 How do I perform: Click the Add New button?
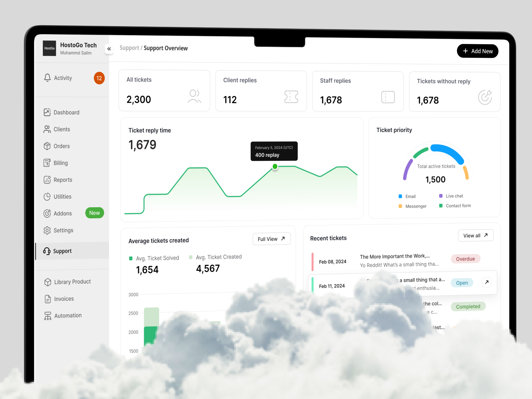477,51
